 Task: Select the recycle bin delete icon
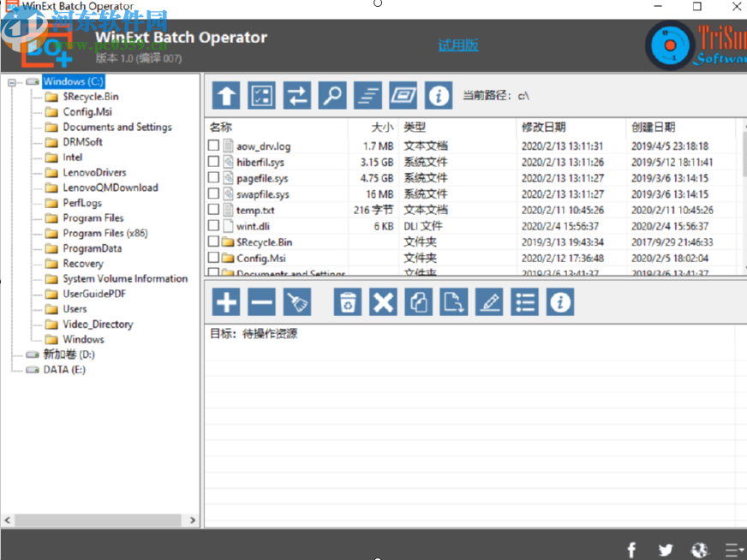coord(347,301)
